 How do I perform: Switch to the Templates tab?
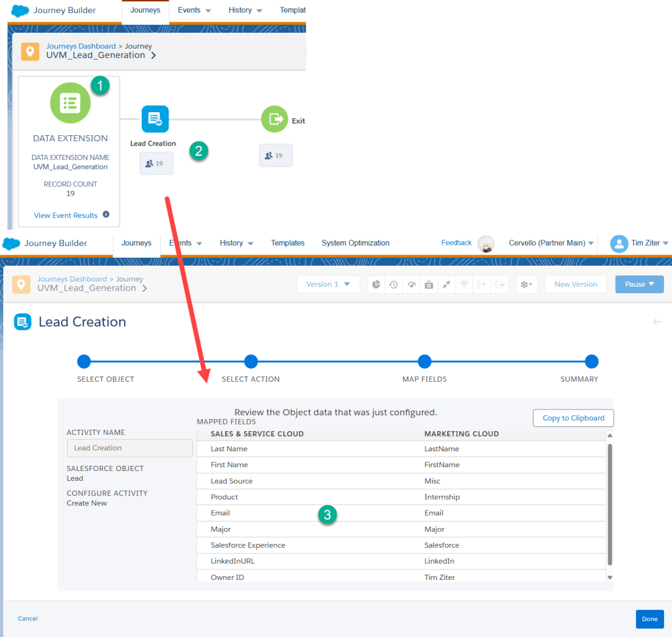pos(287,243)
